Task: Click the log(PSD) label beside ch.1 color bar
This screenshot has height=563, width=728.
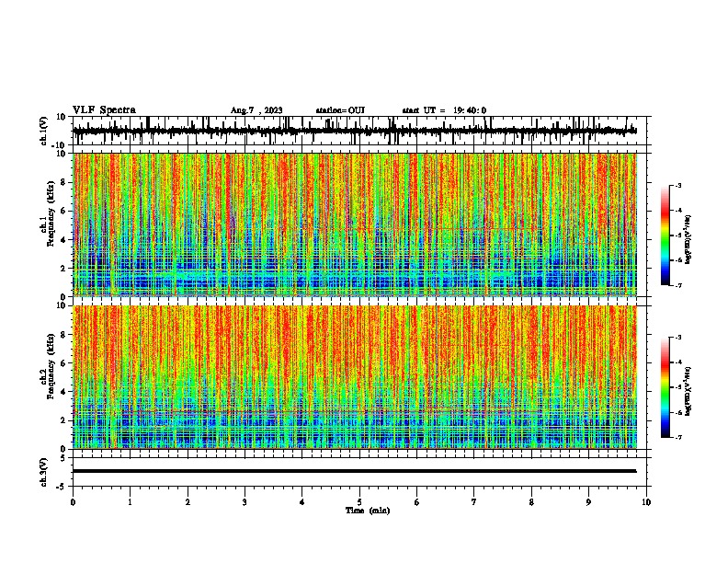Action: click(688, 240)
